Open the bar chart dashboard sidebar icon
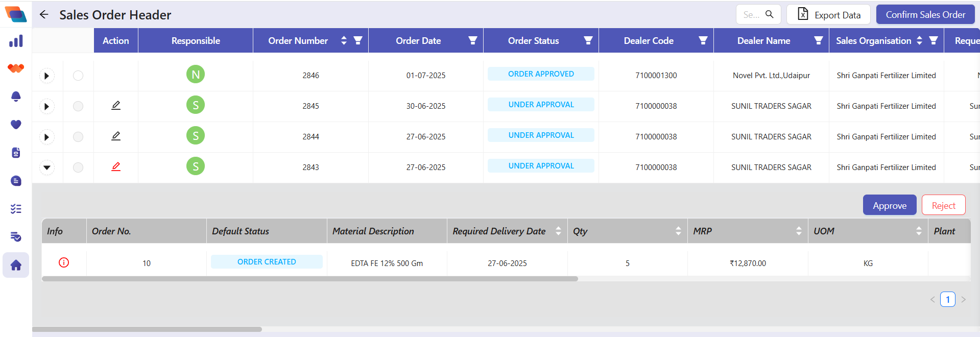The image size is (980, 337). tap(16, 41)
